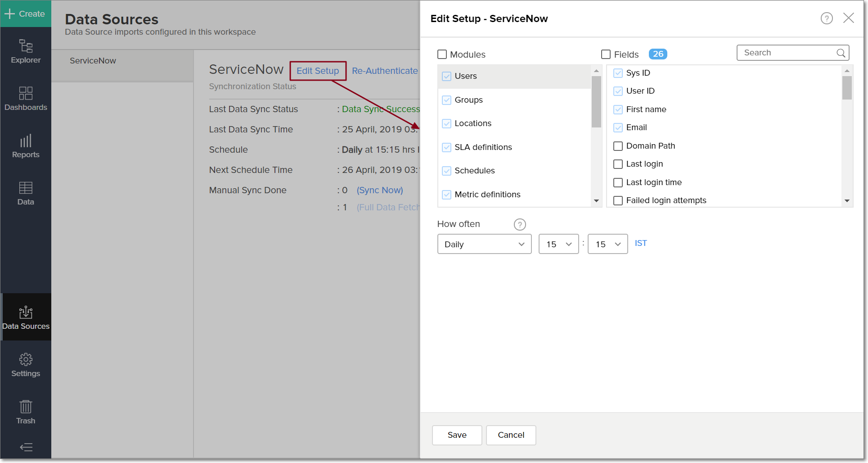Viewport: 868px width, 463px height.
Task: Select ServiceNow in the data source list
Action: tap(93, 61)
